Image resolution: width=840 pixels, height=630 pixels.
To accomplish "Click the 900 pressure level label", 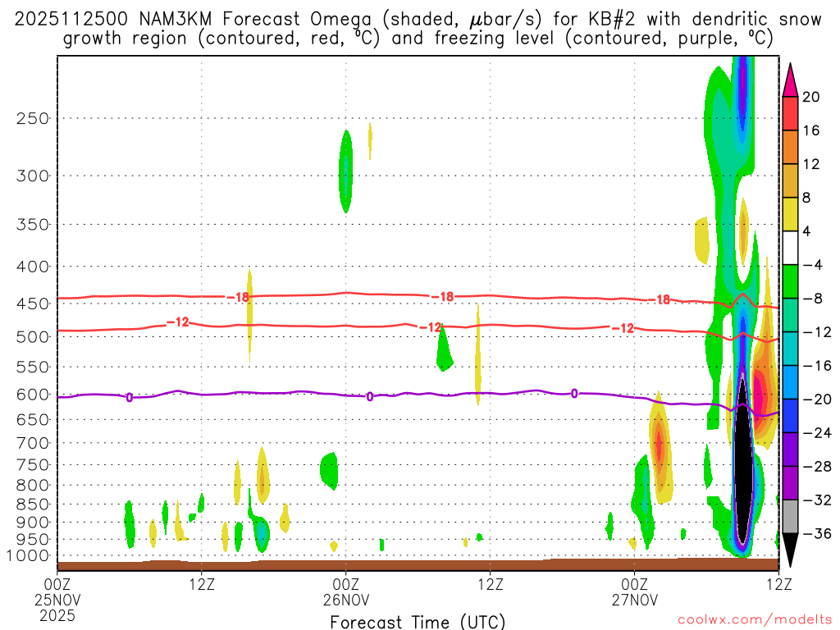I will click(x=33, y=523).
